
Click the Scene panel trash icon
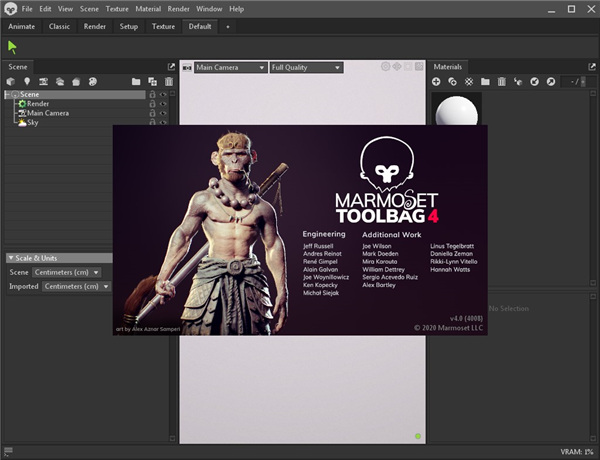167,81
